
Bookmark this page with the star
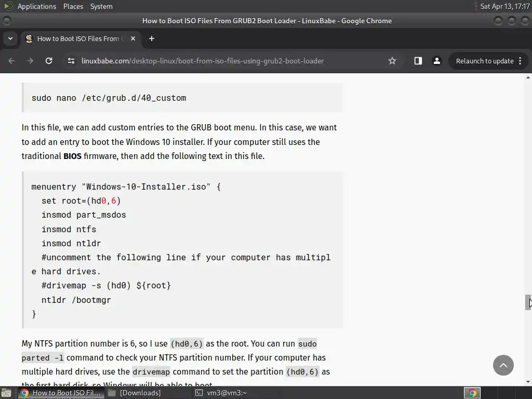(x=392, y=61)
